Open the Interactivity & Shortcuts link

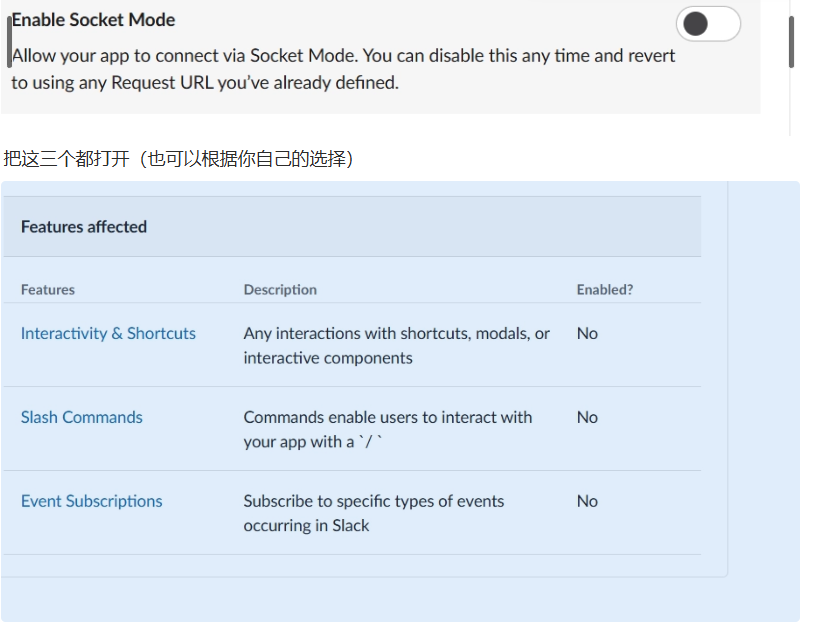[x=108, y=333]
